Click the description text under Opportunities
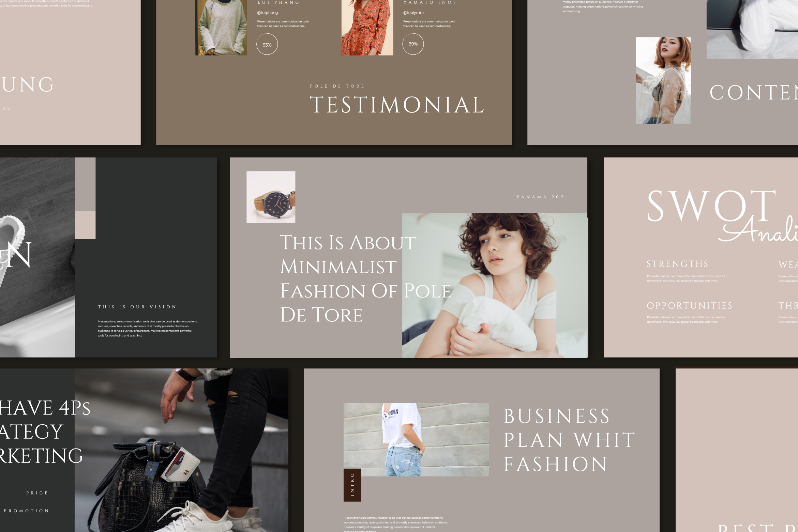This screenshot has width=798, height=532. pyautogui.click(x=686, y=319)
